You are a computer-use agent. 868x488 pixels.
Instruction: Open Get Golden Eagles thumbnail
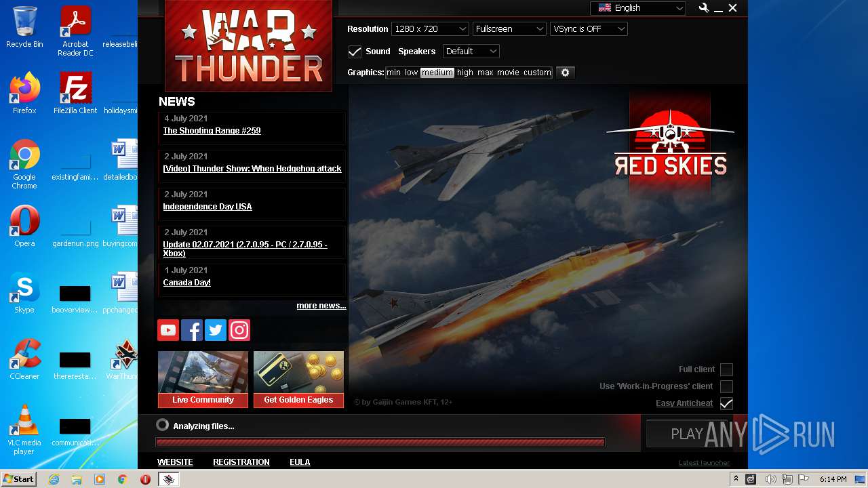[298, 379]
